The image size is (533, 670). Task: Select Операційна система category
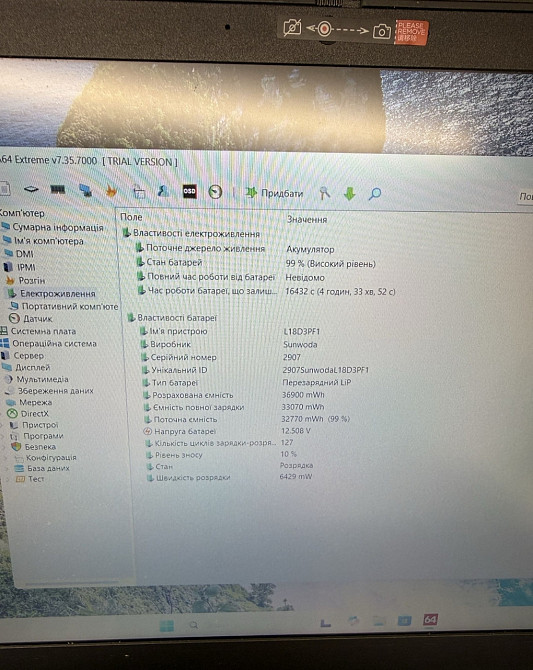[48, 344]
